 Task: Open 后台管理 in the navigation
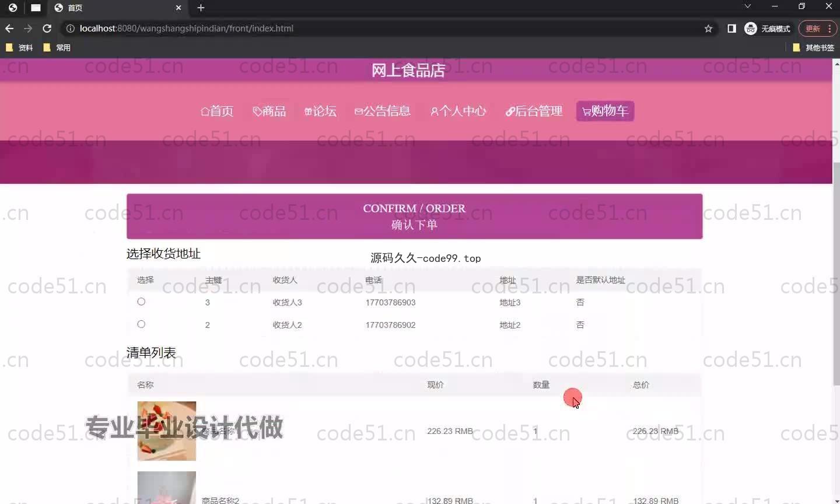(x=534, y=111)
